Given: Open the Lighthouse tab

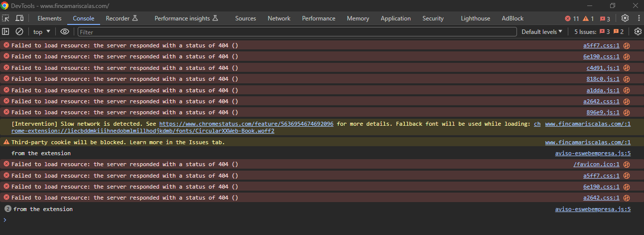Looking at the screenshot, I should coord(475,18).
